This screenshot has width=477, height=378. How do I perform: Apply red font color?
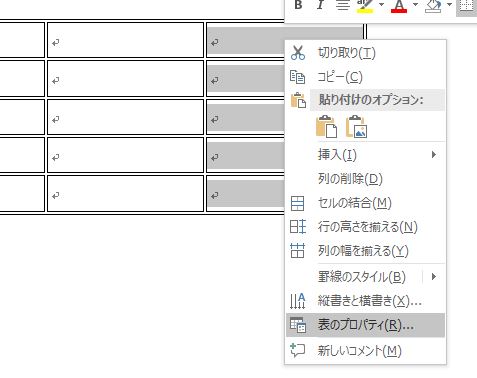coord(399,6)
